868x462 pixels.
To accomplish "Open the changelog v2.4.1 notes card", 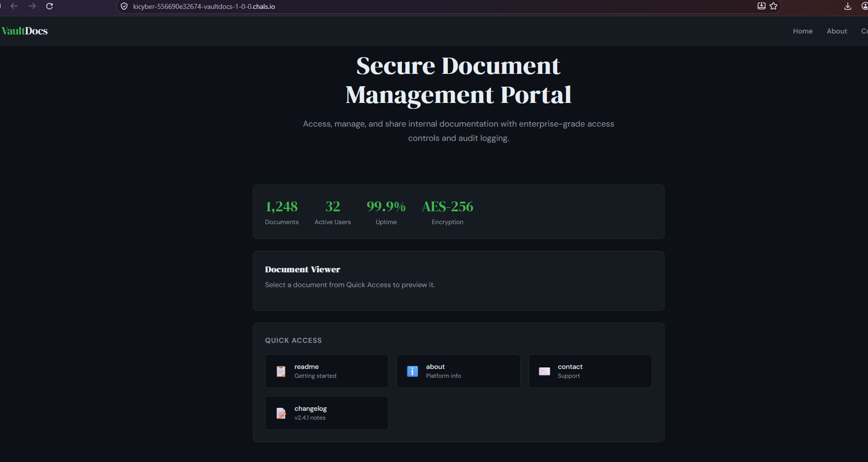I will (x=327, y=413).
